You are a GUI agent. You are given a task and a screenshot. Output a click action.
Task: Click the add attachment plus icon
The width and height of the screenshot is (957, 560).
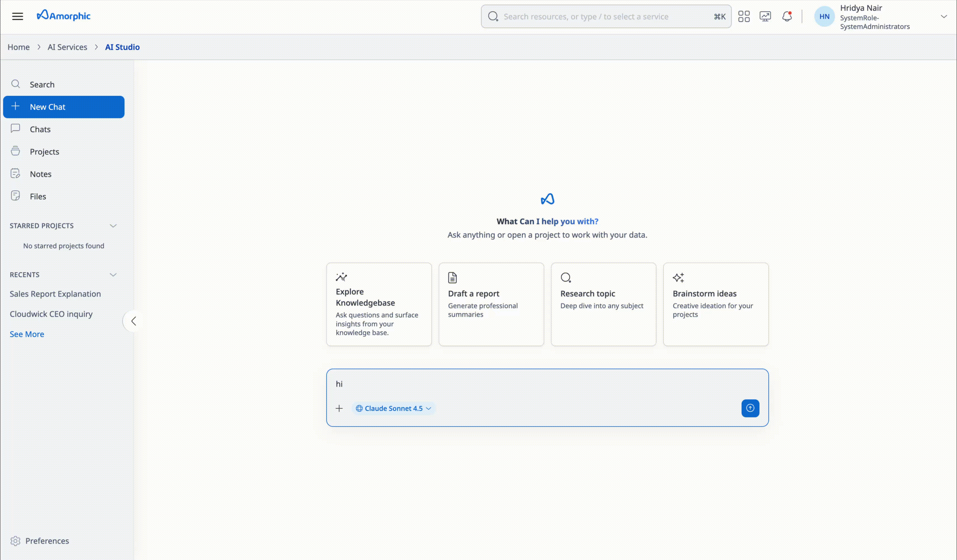pos(339,409)
